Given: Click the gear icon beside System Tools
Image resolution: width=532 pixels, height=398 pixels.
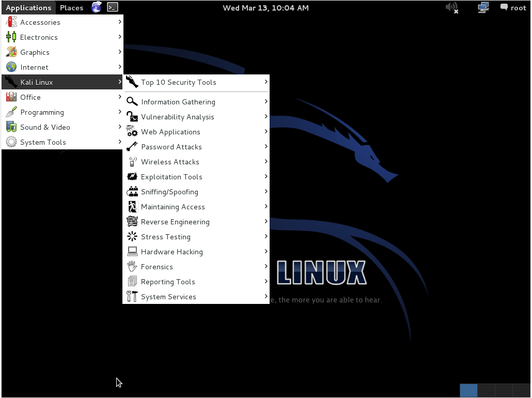Looking at the screenshot, I should [11, 142].
